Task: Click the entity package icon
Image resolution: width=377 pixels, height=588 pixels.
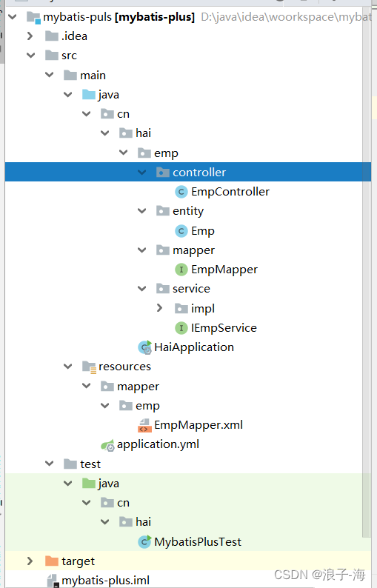Action: [162, 211]
